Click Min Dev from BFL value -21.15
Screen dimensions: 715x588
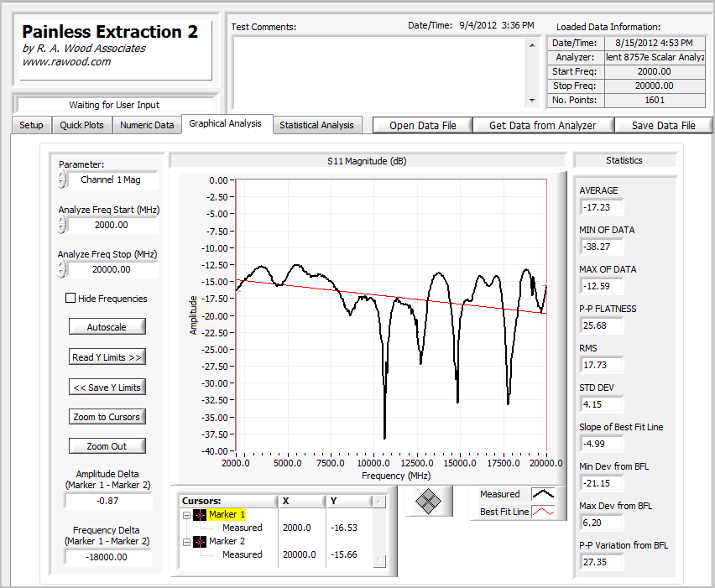(x=602, y=483)
